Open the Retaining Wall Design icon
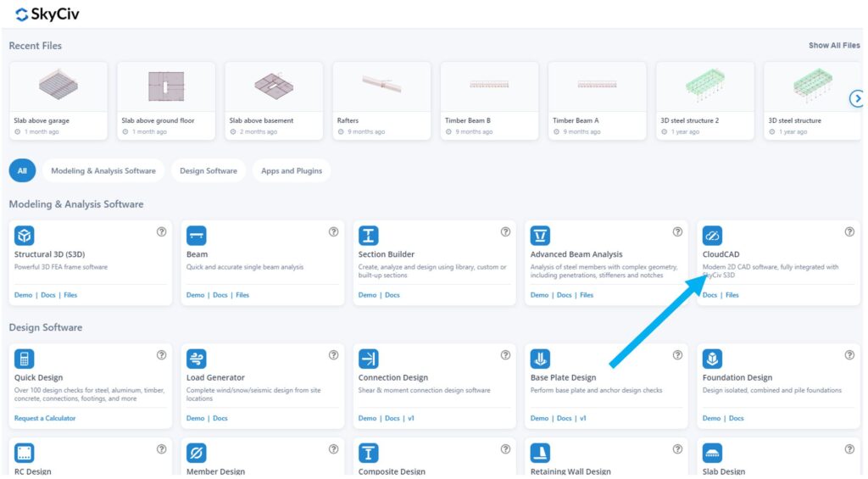 tap(540, 453)
